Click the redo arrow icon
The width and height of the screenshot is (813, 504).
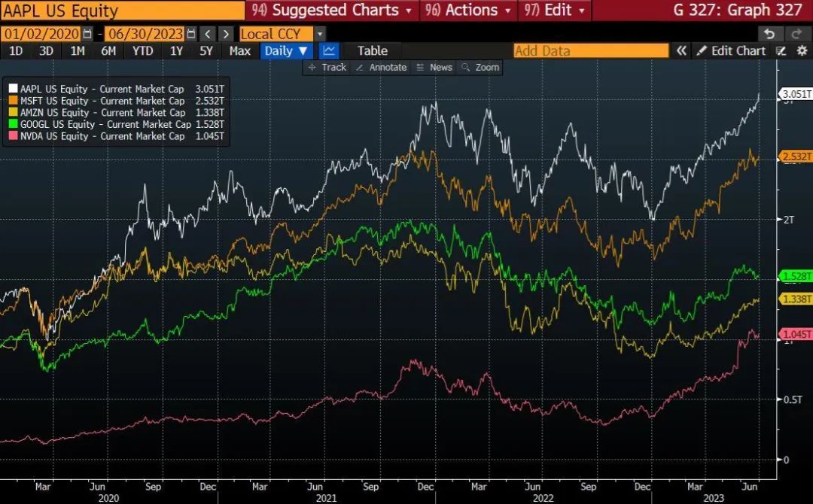point(795,34)
